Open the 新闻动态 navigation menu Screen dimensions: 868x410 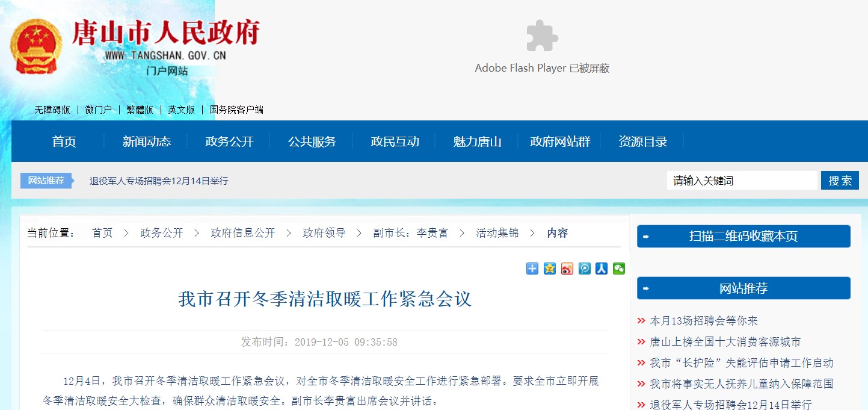coord(147,141)
